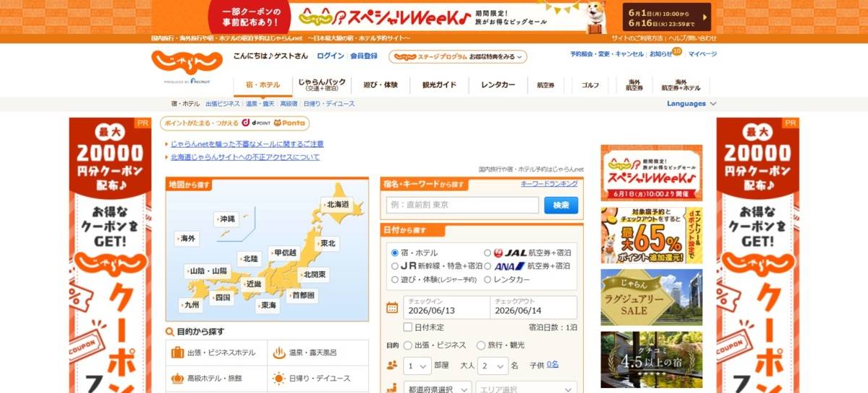Choose 出張・ビジネス as trip purpose
Viewport: 868px width, 393px height.
click(408, 345)
